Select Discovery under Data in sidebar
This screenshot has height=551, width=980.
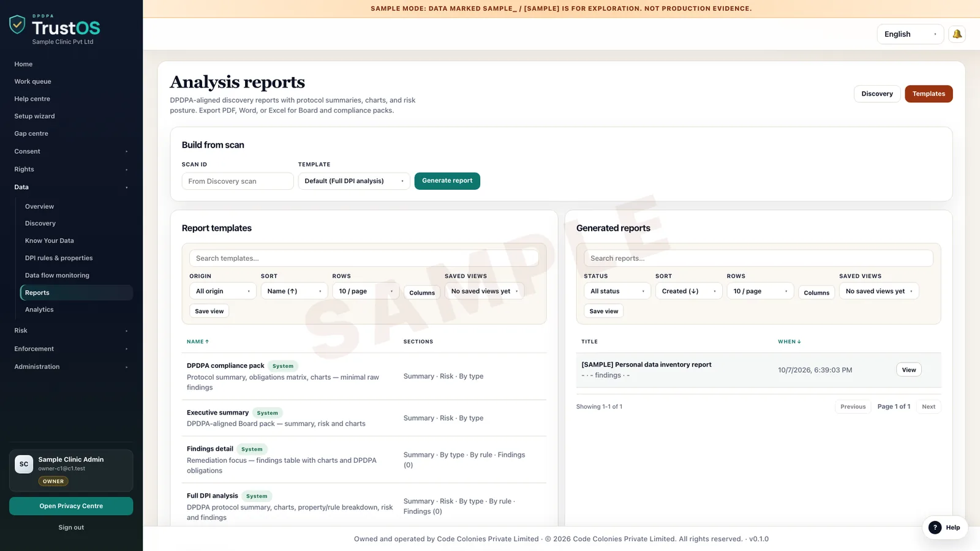click(x=77, y=223)
